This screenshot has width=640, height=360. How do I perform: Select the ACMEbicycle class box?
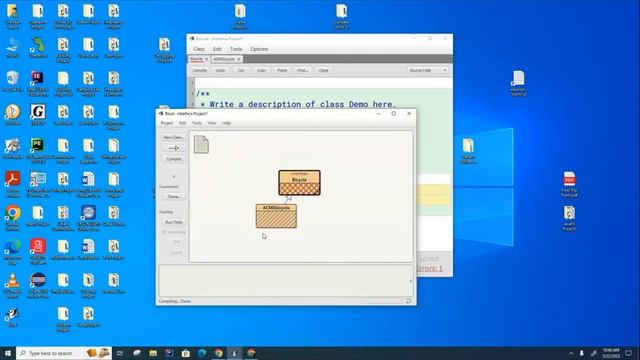tap(276, 216)
